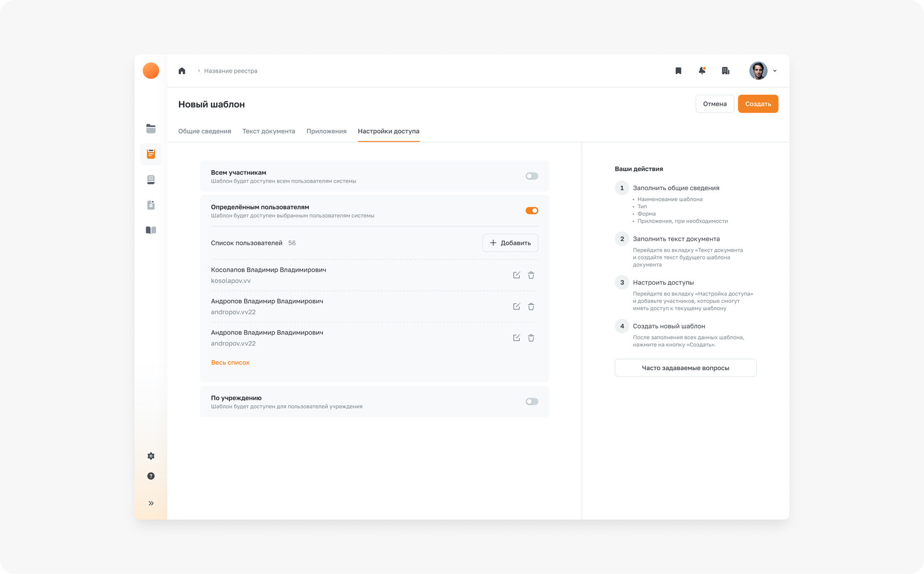924x574 pixels.
Task: Open Часто задаваемые вопросы button
Action: [x=685, y=368]
